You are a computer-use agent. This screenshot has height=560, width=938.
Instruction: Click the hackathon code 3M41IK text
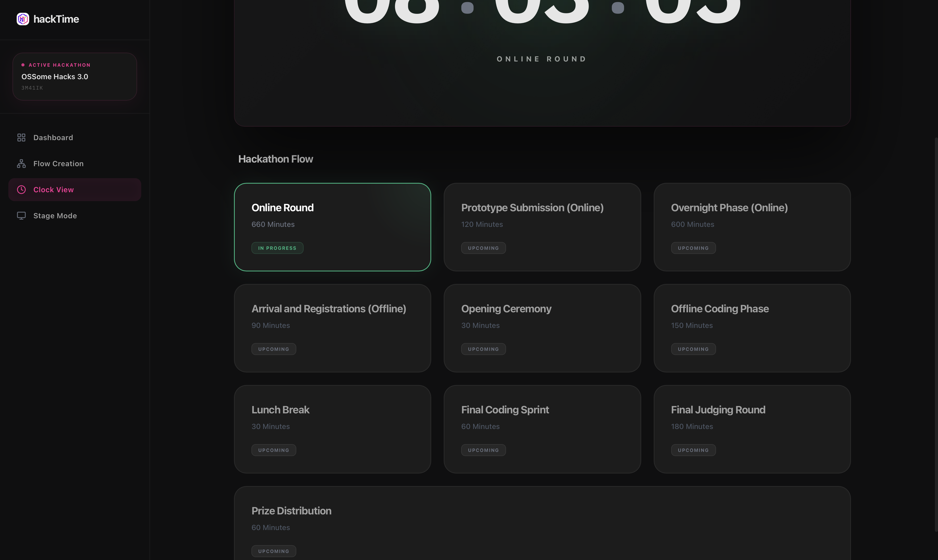(x=32, y=88)
